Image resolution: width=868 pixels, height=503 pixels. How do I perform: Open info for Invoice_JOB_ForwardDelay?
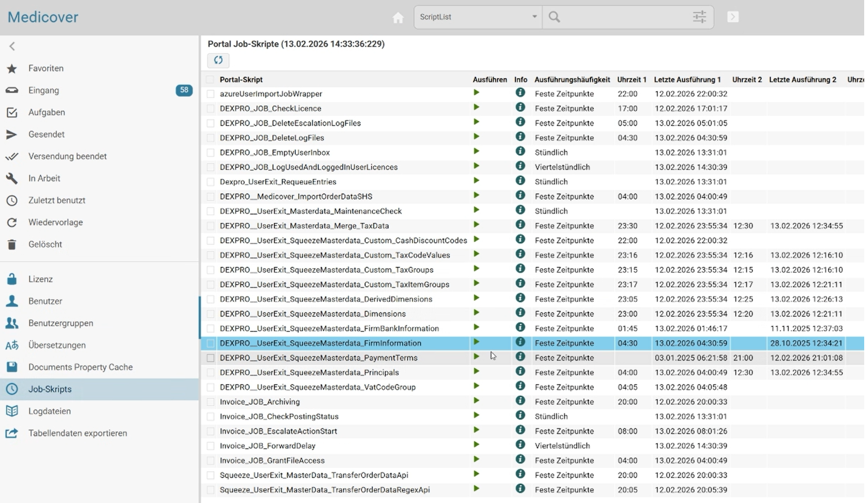[x=520, y=445]
